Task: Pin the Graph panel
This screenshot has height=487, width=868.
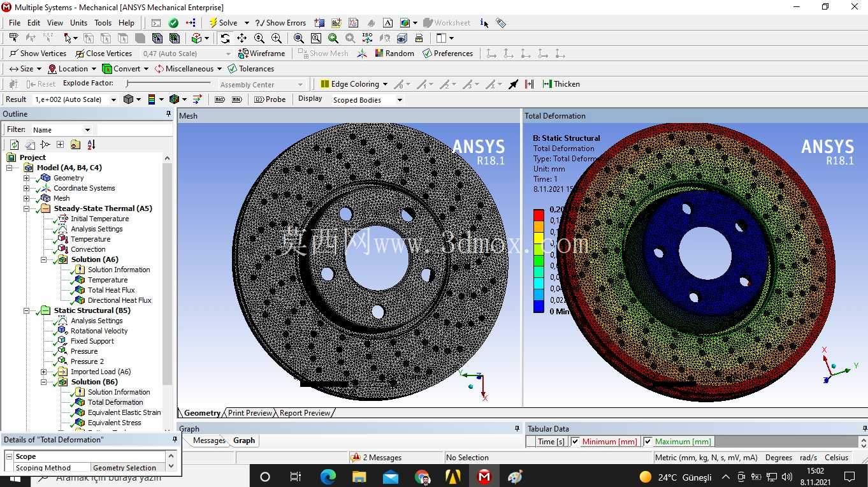Action: 517,429
